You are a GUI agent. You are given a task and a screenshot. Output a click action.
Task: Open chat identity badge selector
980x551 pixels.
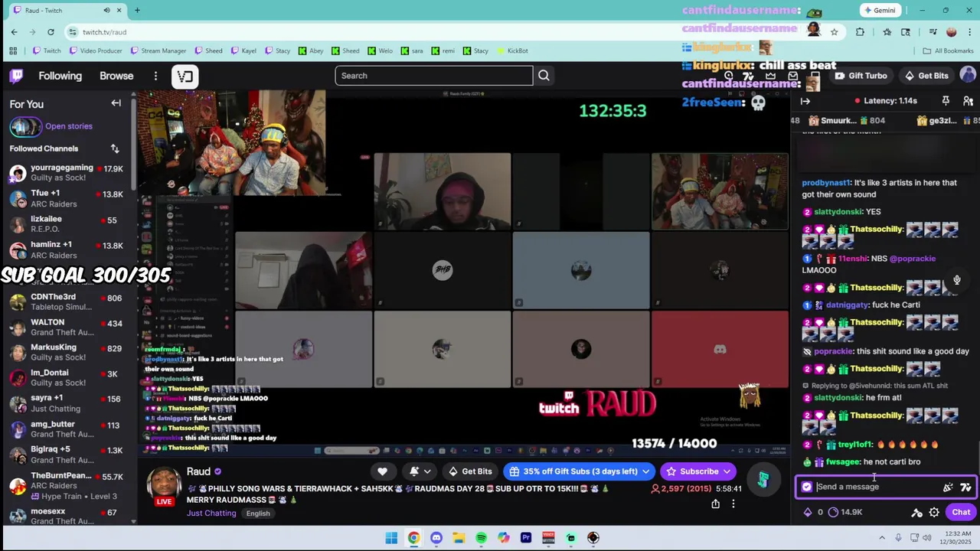click(x=806, y=487)
